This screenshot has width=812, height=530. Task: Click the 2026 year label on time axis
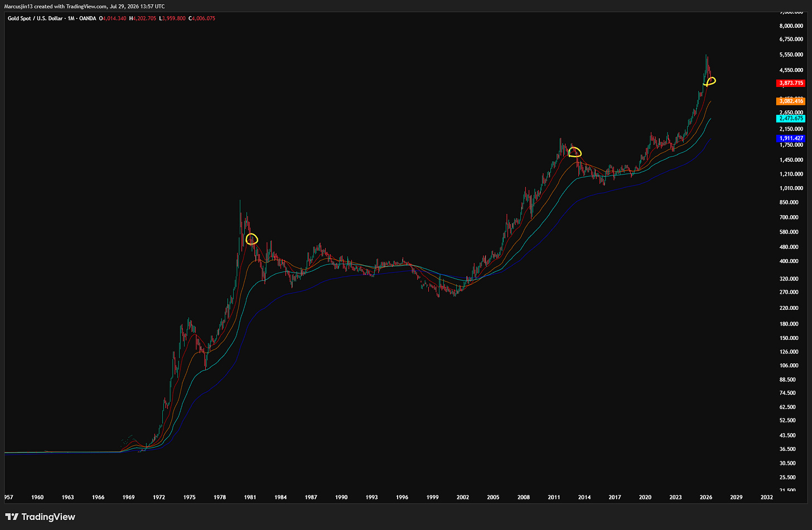click(705, 497)
